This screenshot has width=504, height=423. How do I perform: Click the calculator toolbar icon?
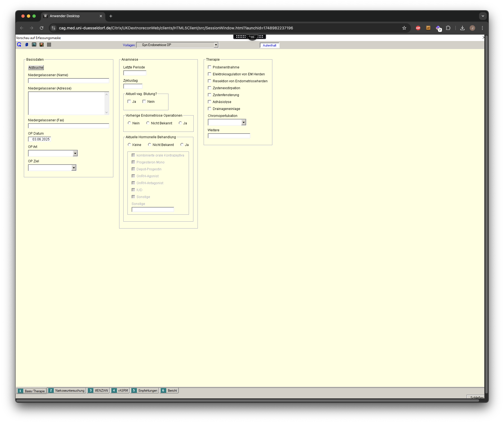pyautogui.click(x=34, y=45)
